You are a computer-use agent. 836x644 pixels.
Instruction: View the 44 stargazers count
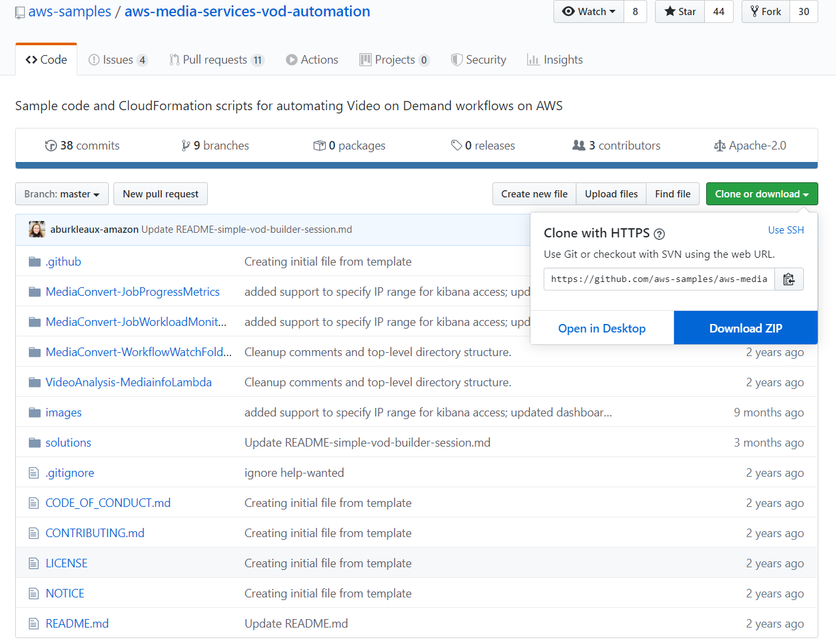719,12
